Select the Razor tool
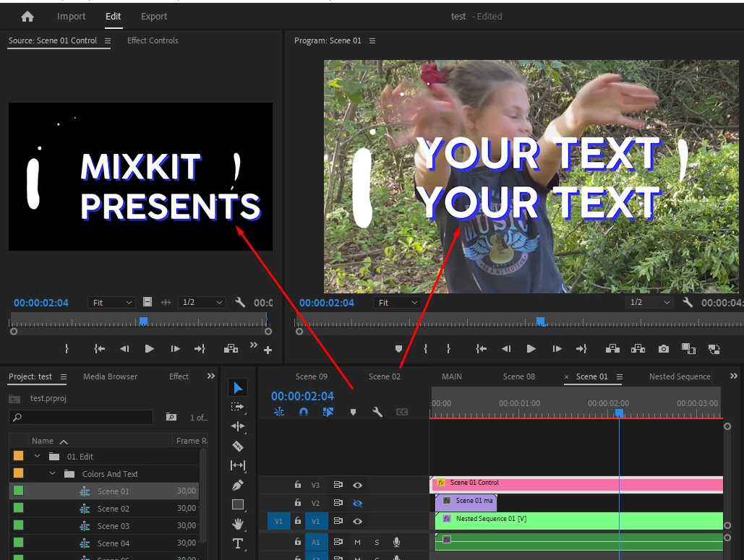Viewport: 744px width, 560px height. coord(238,446)
